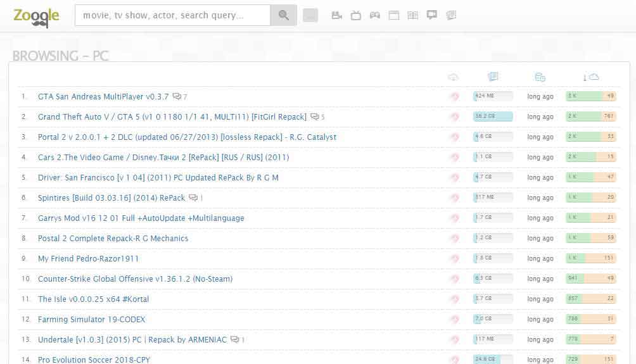Screen dimensions: 636x364
Task: Open Counter-Strike Global Offensive v1.36.1.2
Action: click(x=135, y=279)
